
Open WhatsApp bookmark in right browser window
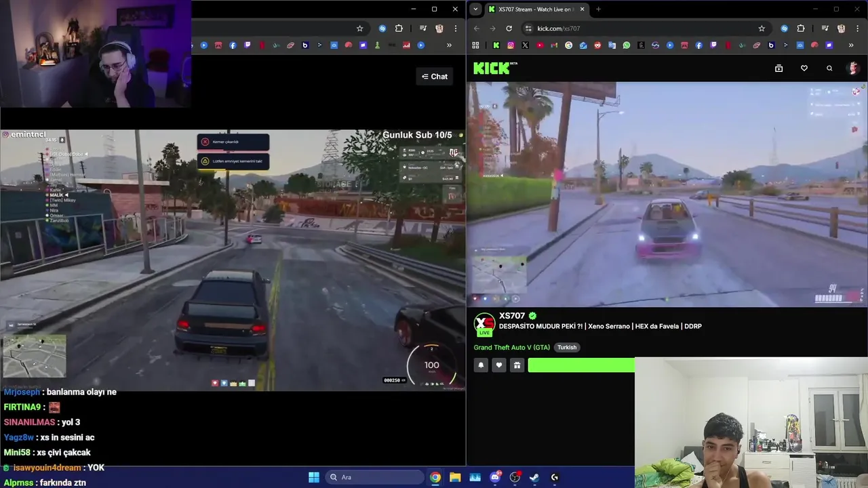click(x=627, y=45)
